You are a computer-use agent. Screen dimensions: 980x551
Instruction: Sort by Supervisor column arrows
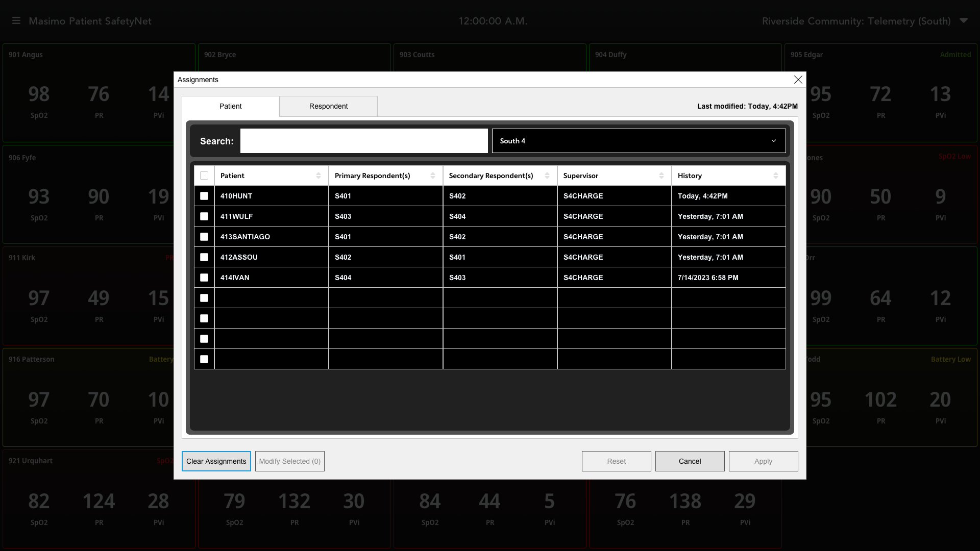661,176
